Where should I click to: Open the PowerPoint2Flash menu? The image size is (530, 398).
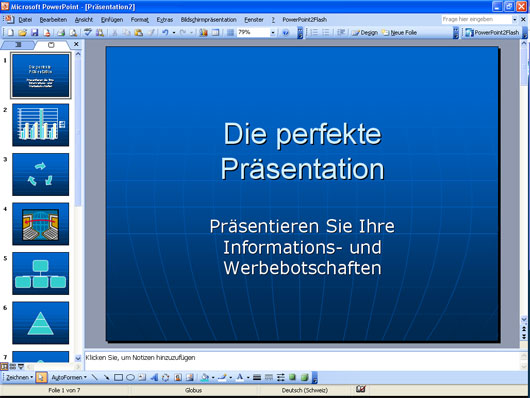coord(305,20)
